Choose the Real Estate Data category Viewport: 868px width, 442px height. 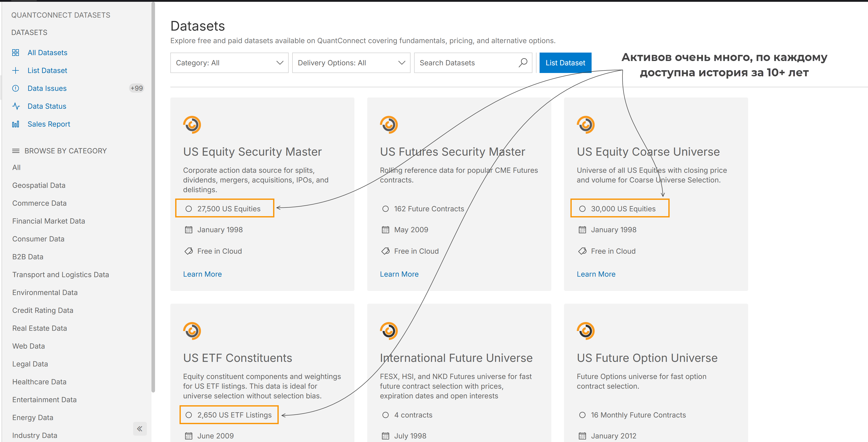40,328
